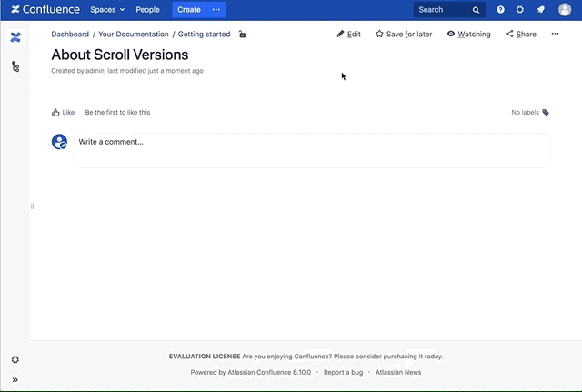Click the page restrictions padlock icon

click(x=242, y=35)
